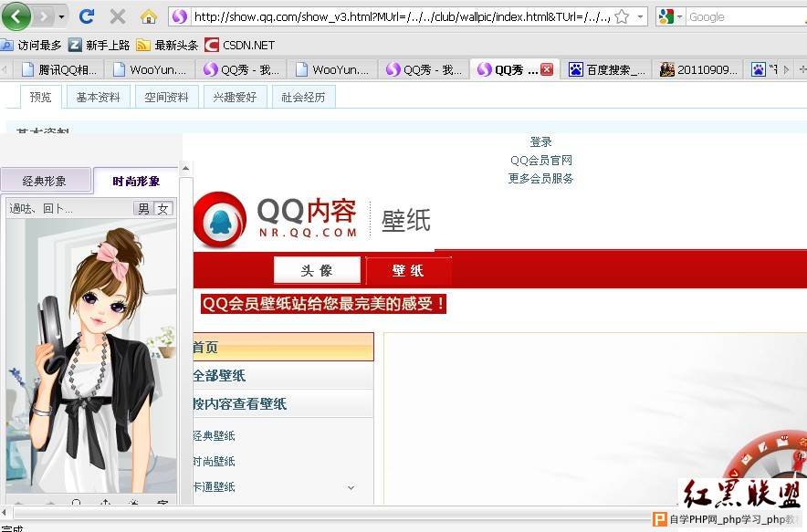Screen dimensions: 807x532
Task: Switch to the 百度搜索_ browser tab
Action: [x=607, y=69]
